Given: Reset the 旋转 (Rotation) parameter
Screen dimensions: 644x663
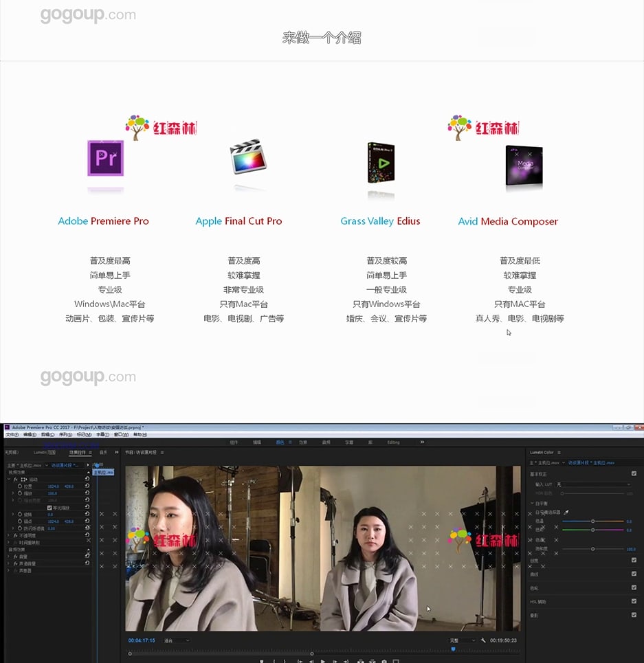Looking at the screenshot, I should pos(87,514).
